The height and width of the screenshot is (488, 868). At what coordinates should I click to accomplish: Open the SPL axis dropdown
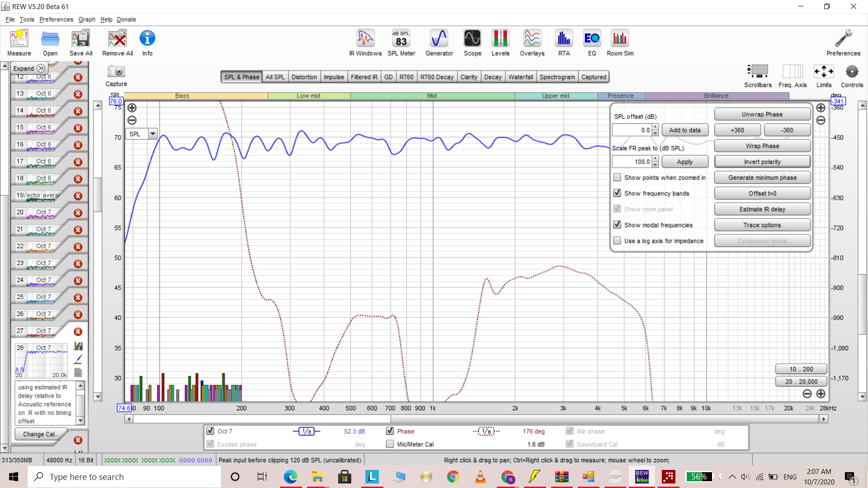coord(153,134)
